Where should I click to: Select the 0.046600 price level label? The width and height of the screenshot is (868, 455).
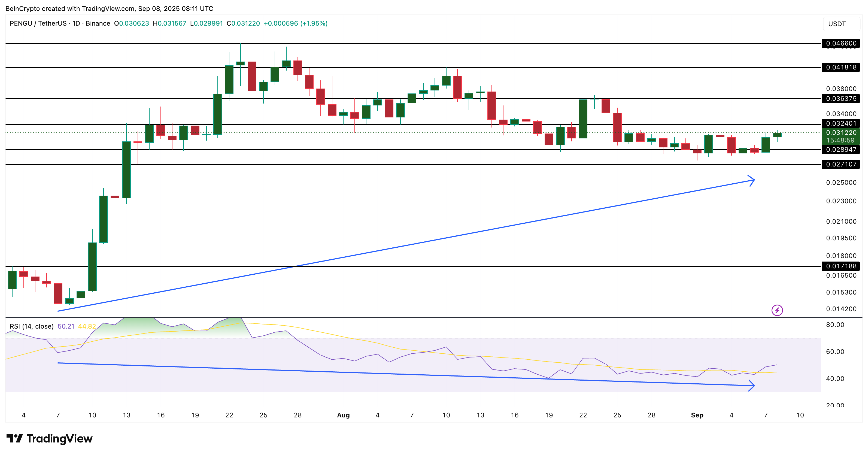click(841, 43)
